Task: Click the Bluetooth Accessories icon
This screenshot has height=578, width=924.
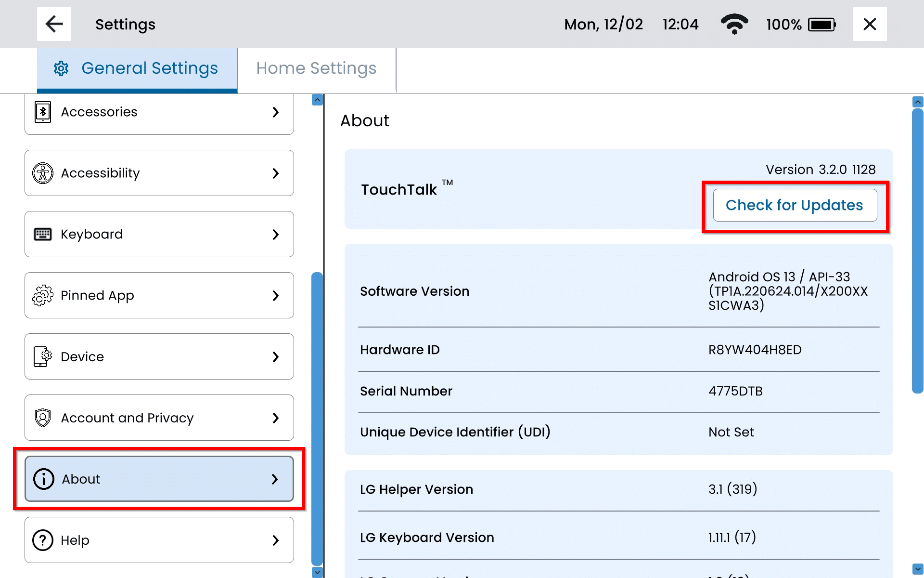Action: point(43,112)
